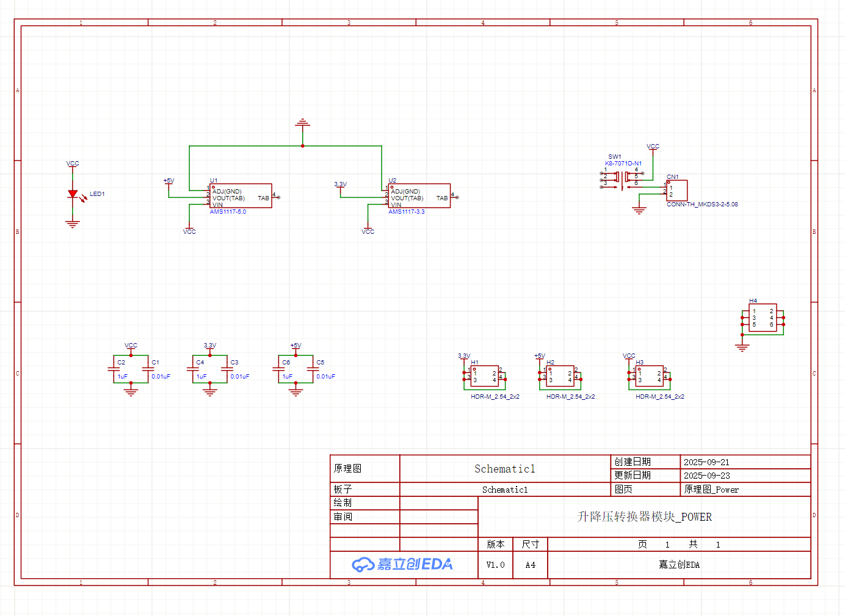The height and width of the screenshot is (616, 845).
Task: Select the H1 header component
Action: [x=485, y=376]
